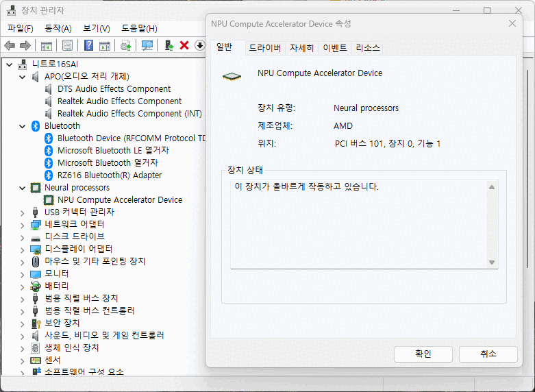Open the 동작(A) menu
The width and height of the screenshot is (535, 392).
(x=58, y=28)
